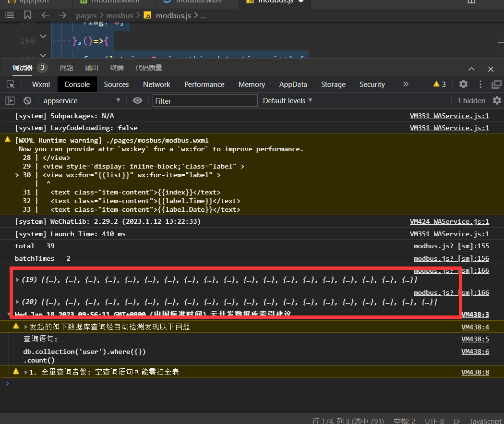Open the appservice context dropdown
This screenshot has height=424, width=504.
82,101
